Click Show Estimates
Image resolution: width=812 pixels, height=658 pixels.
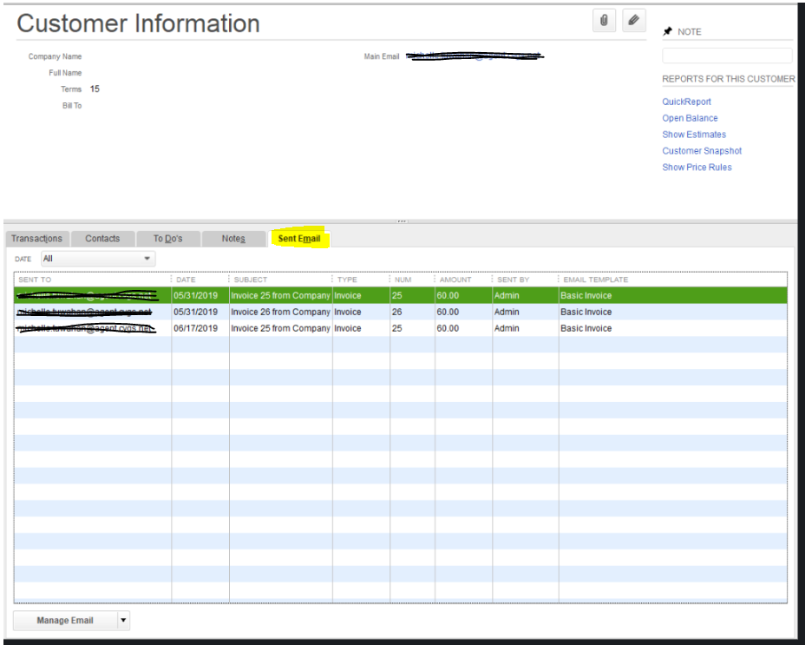pos(696,135)
